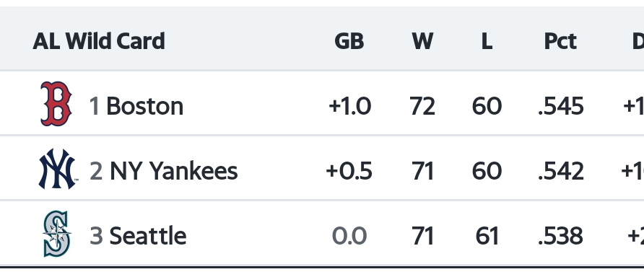The width and height of the screenshot is (644, 277).
Task: Click Seattle's .538 percentage cell
Action: pyautogui.click(x=560, y=236)
